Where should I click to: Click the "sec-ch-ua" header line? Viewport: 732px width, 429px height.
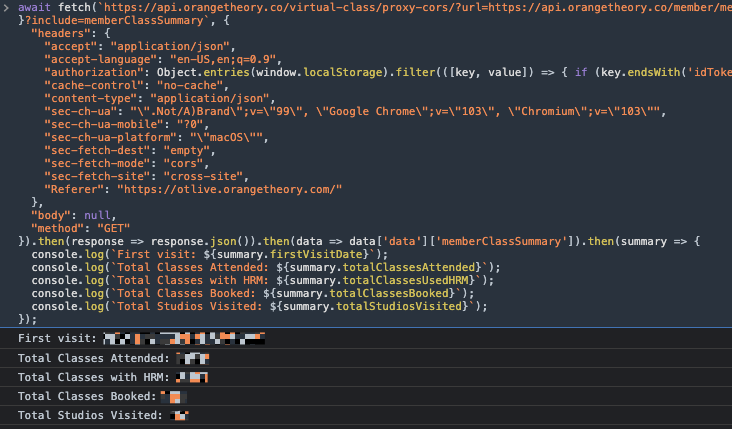coord(355,112)
